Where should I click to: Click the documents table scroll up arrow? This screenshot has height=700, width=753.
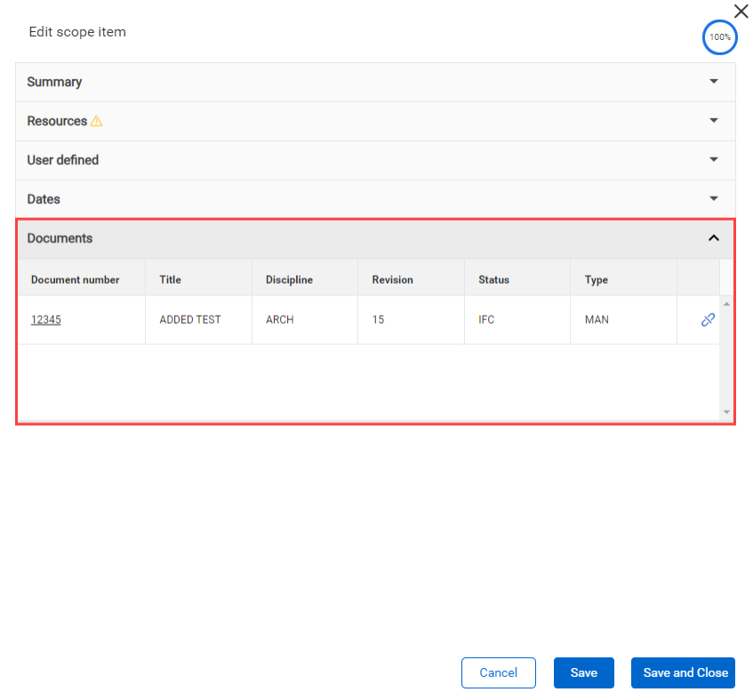point(726,304)
